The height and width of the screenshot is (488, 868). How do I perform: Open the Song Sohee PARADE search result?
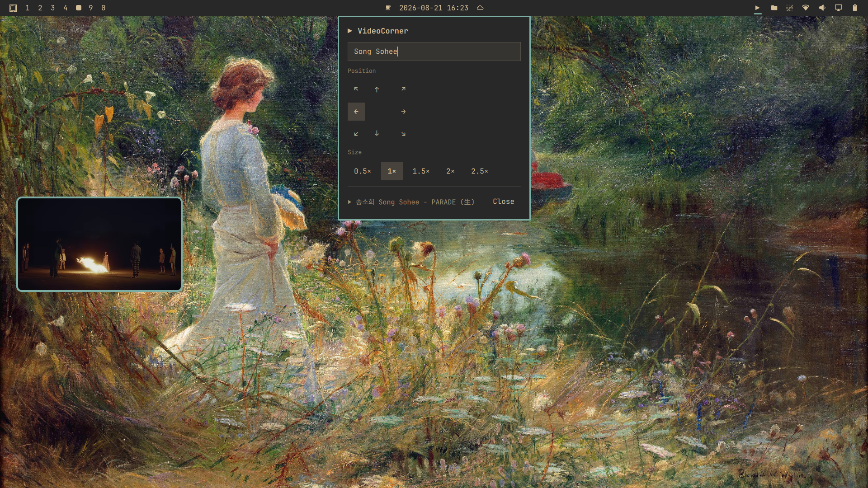pos(411,202)
